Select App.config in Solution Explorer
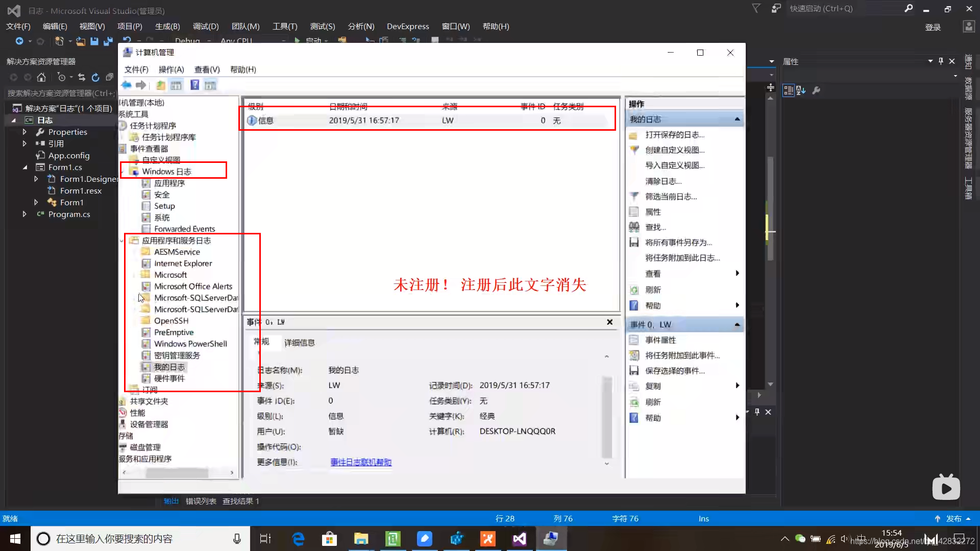 pos(69,155)
